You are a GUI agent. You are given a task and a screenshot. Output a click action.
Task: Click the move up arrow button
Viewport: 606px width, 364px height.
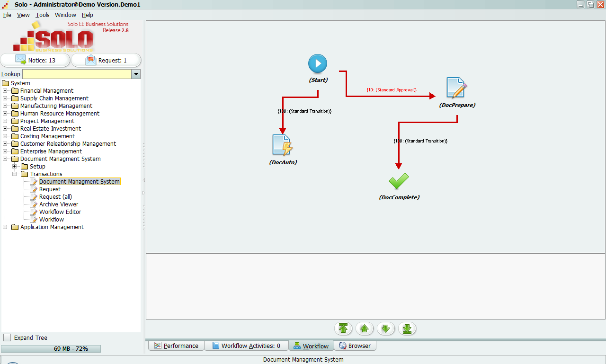point(365,328)
